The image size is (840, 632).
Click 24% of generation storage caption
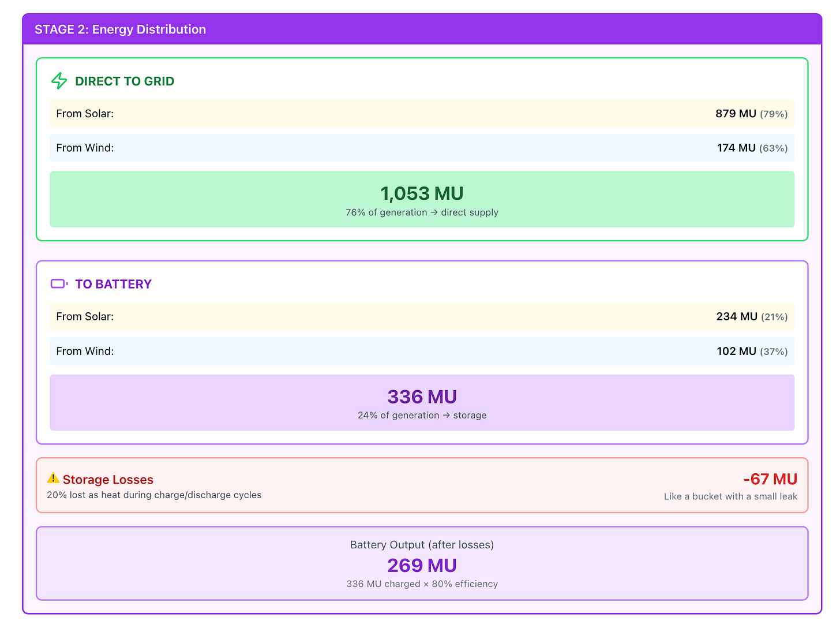422,416
